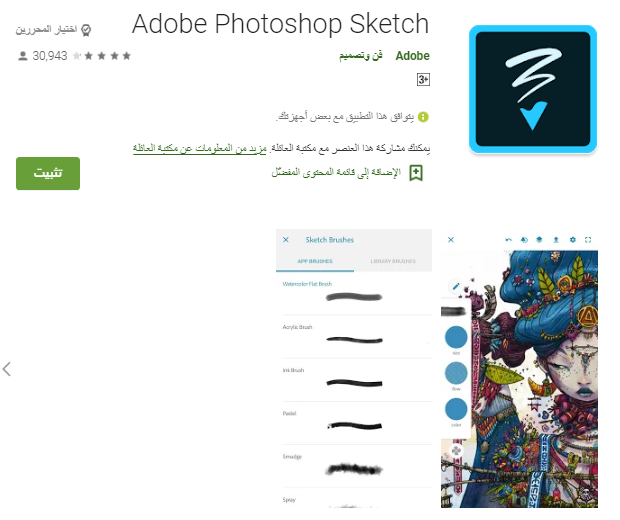Click the green compatibility info icon
Viewport: 620px width, 520px height.
pyautogui.click(x=423, y=117)
